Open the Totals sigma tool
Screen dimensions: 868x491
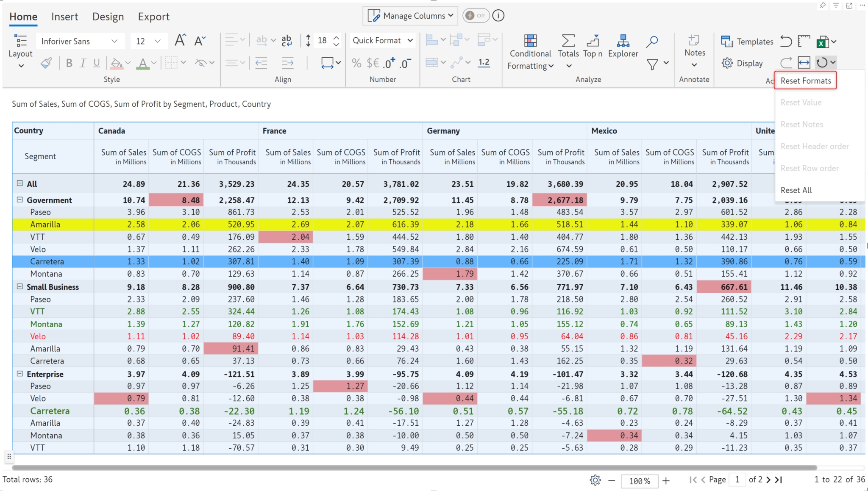568,41
